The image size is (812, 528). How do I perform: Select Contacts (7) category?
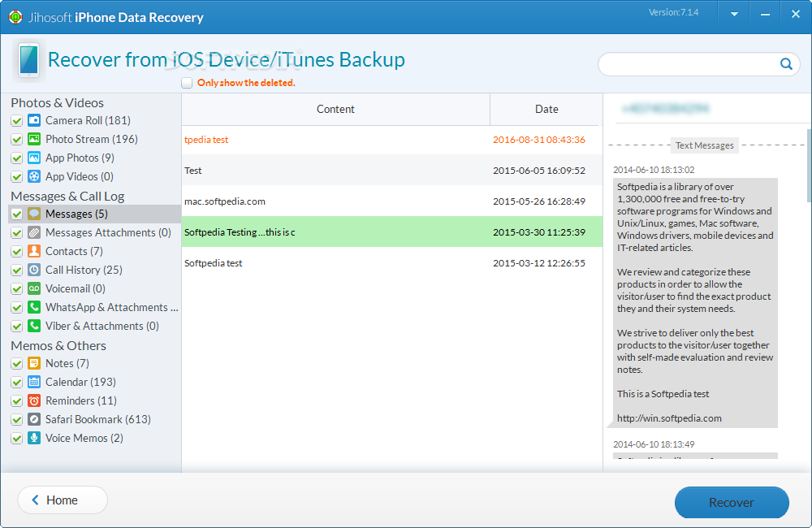coord(74,251)
